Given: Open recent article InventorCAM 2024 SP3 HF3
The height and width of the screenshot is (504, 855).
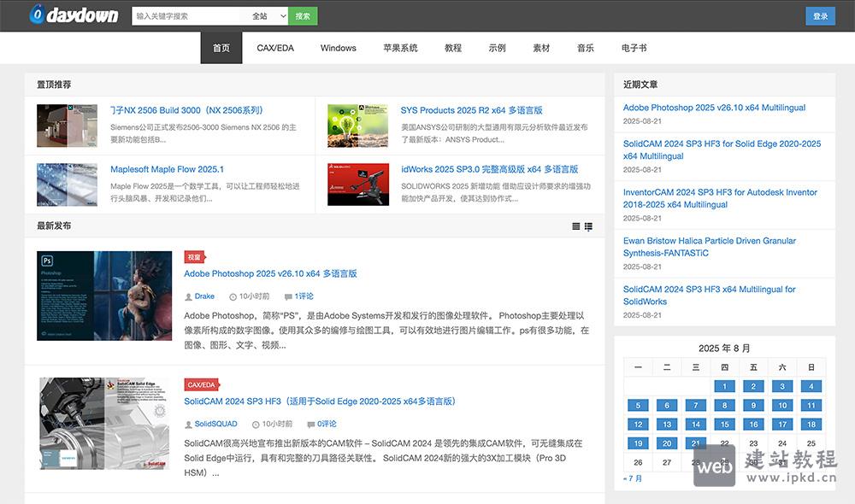Looking at the screenshot, I should [720, 198].
